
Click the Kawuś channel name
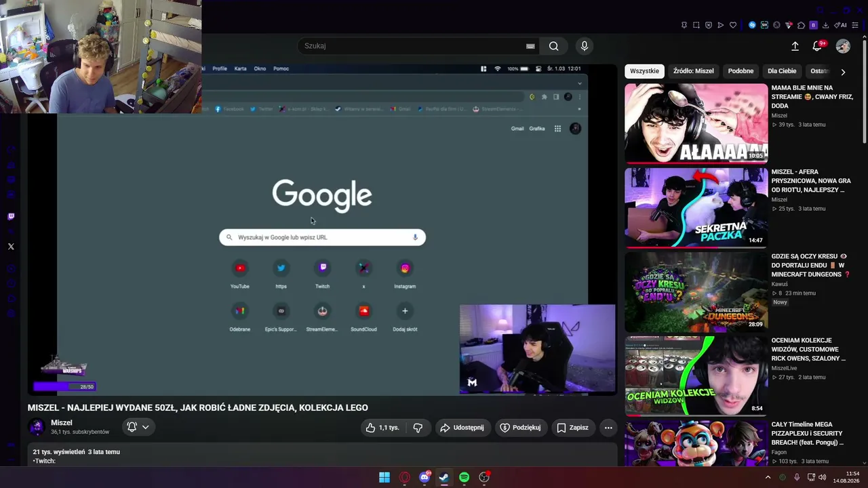pos(780,284)
